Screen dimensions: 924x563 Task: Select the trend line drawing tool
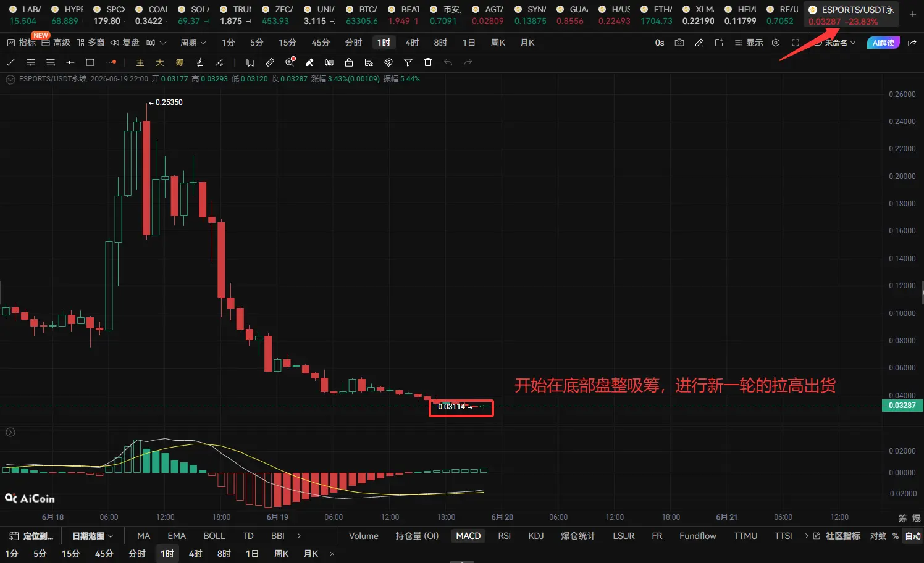click(x=11, y=62)
